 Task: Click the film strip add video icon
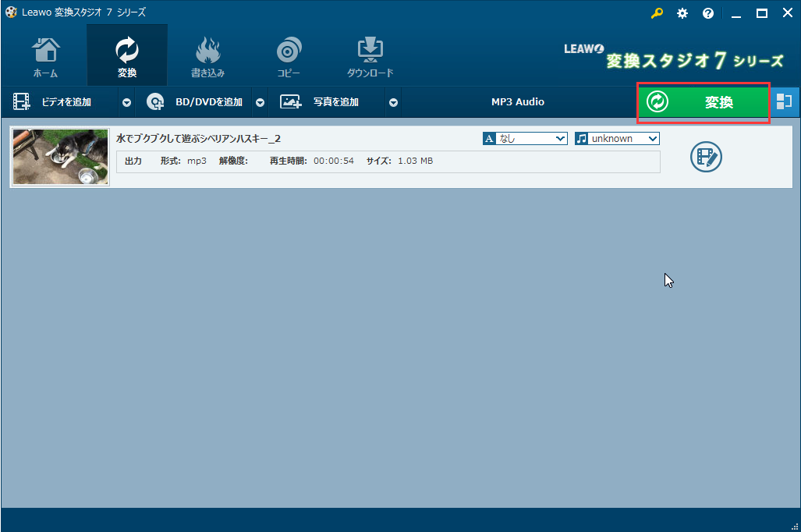point(22,102)
